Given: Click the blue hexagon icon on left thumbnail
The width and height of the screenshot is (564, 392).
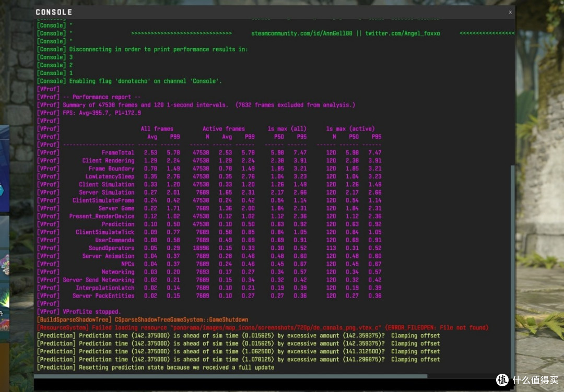Looking at the screenshot, I should pyautogui.click(x=2, y=190).
